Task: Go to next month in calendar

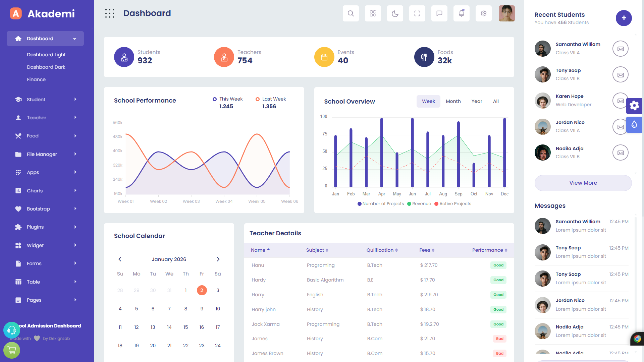Action: click(x=218, y=259)
